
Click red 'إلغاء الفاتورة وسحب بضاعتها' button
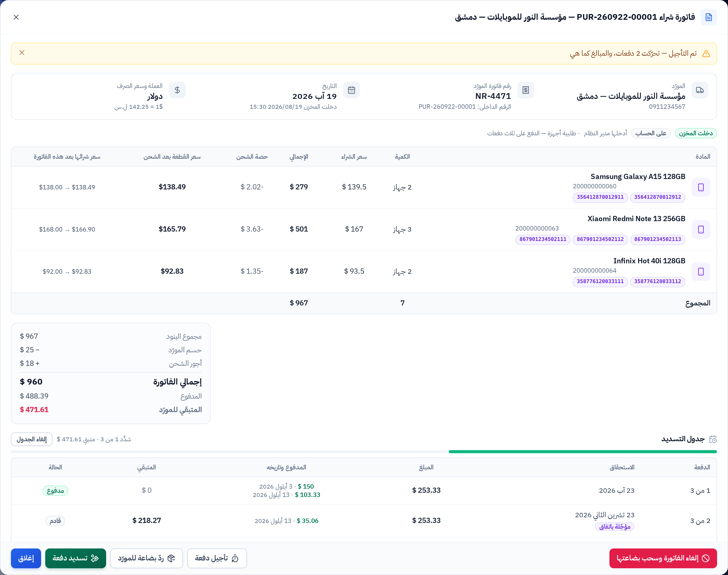(x=663, y=558)
